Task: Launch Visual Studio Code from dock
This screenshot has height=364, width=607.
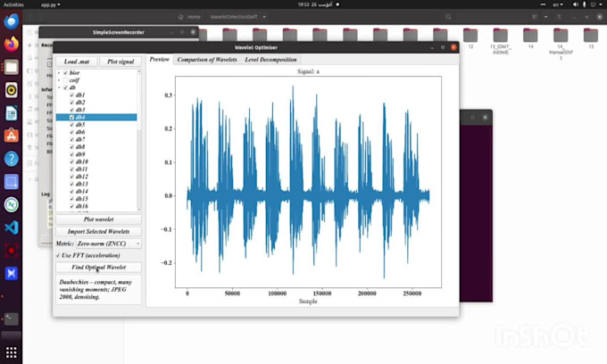Action: 12,227
